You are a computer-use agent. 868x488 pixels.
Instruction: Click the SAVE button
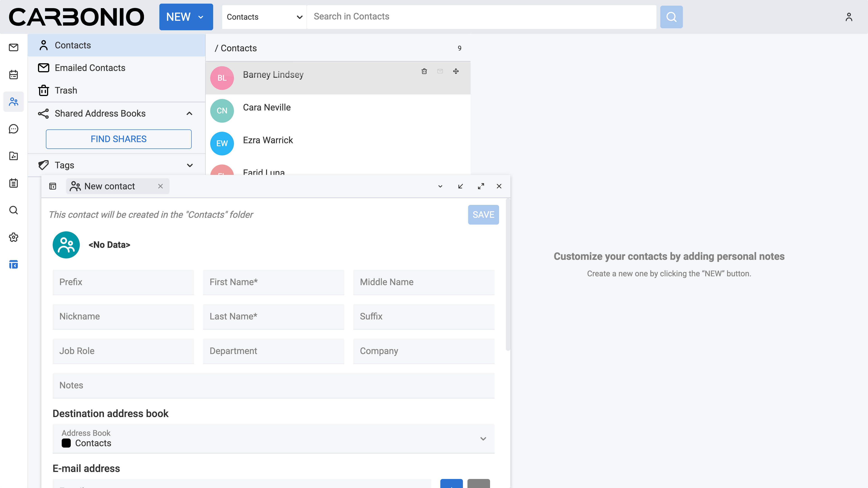pyautogui.click(x=483, y=215)
